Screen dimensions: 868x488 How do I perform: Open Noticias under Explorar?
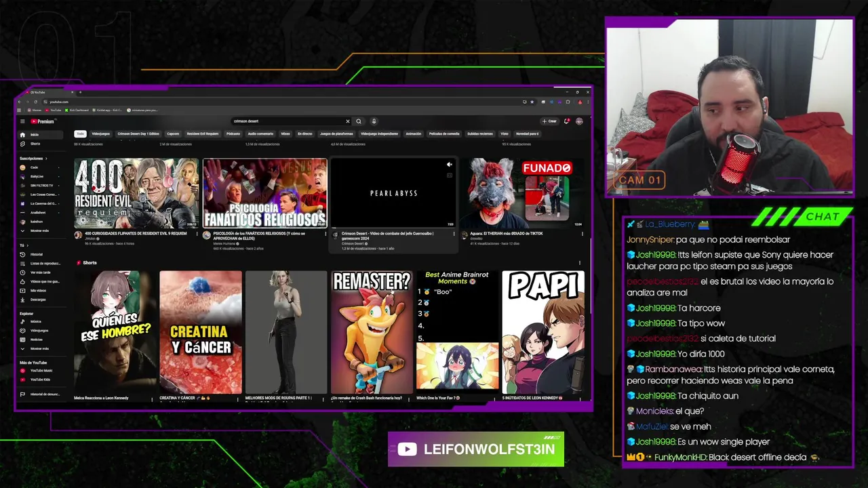[41, 340]
